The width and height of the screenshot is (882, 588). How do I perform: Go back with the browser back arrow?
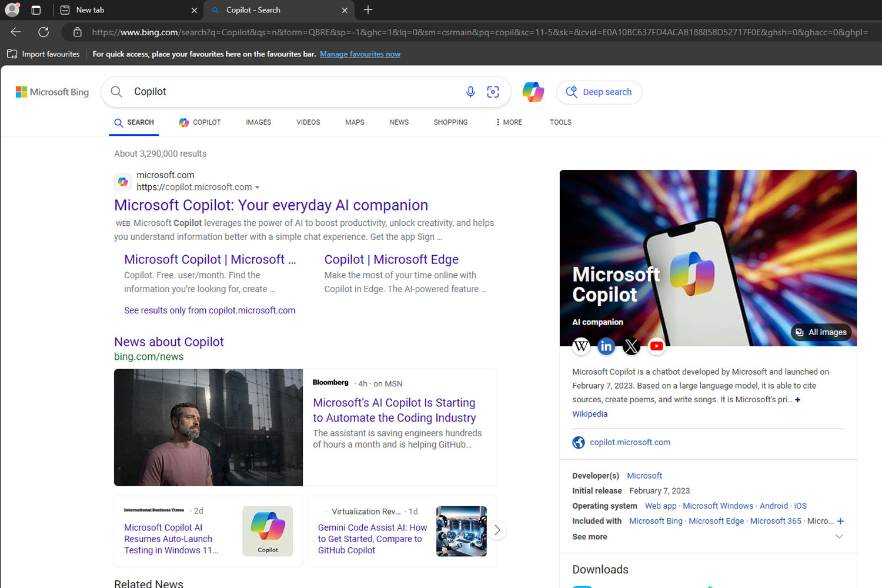coord(16,32)
